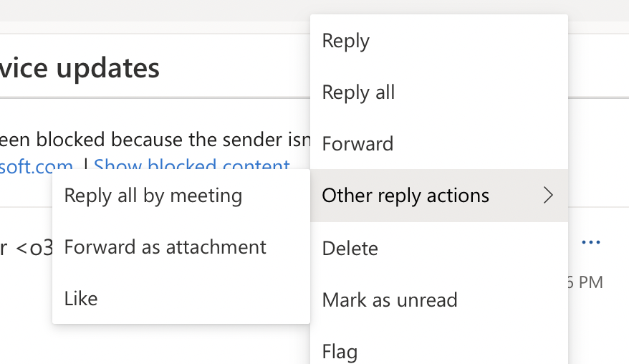Viewport: 629px width, 364px height.
Task: Open the Other reply actions submenu entry
Action: (x=439, y=196)
